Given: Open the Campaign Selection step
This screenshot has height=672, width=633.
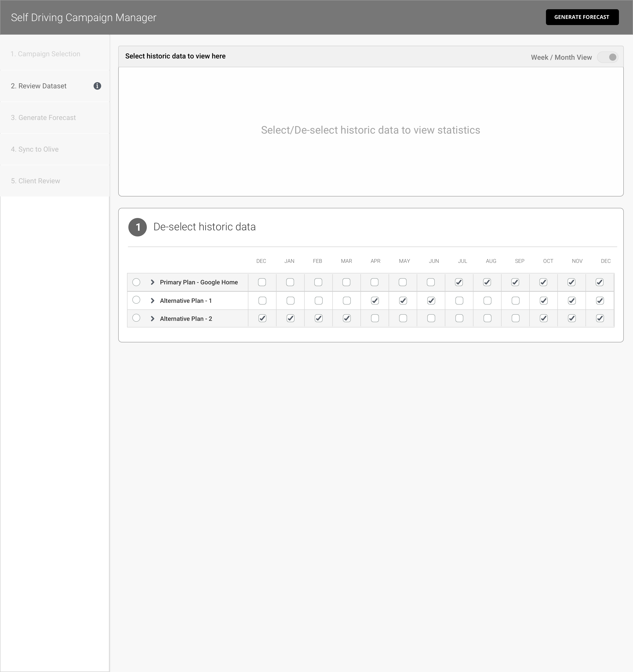Looking at the screenshot, I should 55,54.
